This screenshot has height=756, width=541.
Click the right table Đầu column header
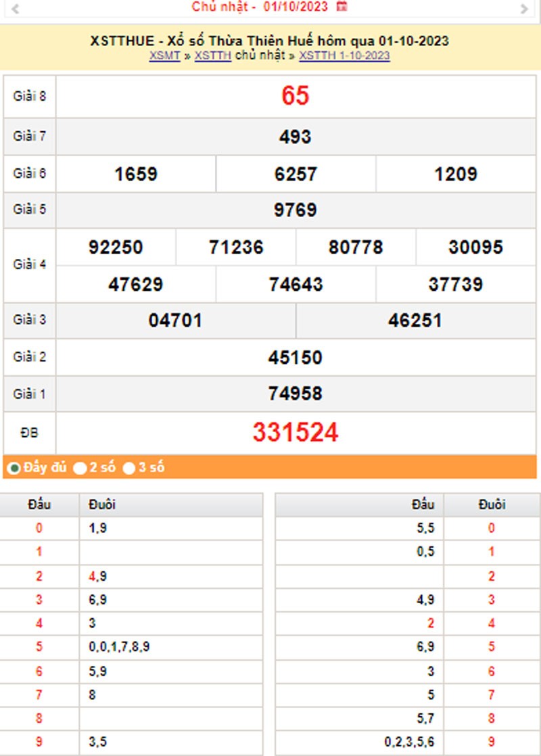(x=423, y=505)
